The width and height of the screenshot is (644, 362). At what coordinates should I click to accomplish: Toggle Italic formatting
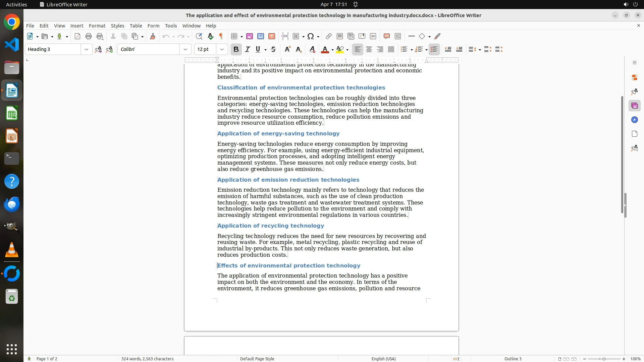(248, 50)
